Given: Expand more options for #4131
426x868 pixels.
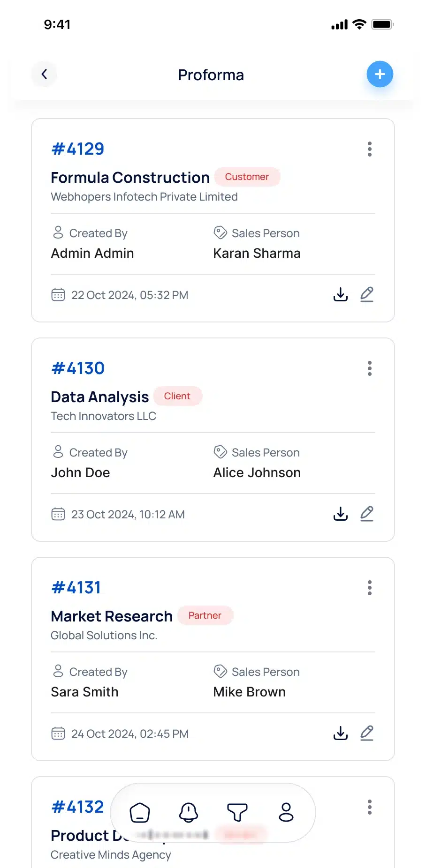Looking at the screenshot, I should pos(370,588).
